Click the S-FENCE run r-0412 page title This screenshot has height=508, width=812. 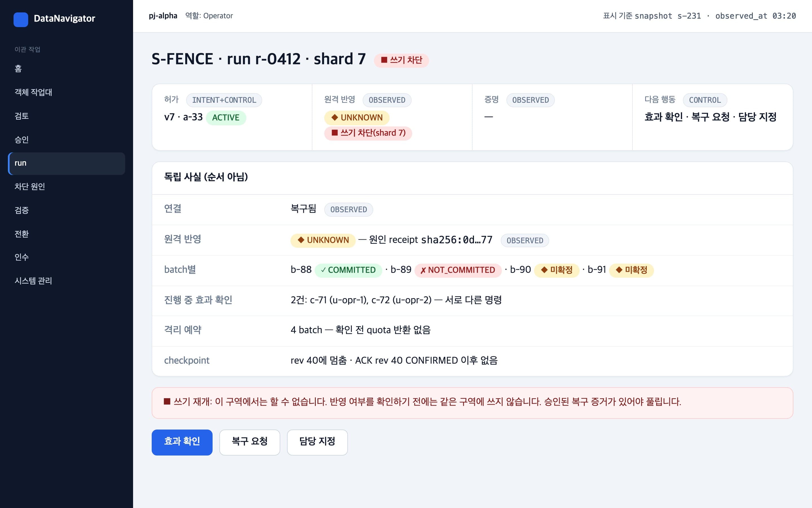click(259, 59)
